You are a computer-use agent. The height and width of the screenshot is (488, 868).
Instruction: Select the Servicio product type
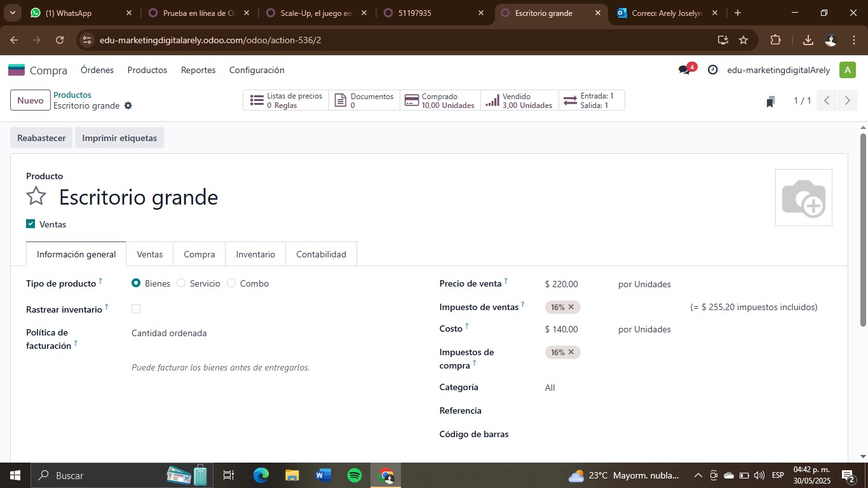click(x=182, y=283)
